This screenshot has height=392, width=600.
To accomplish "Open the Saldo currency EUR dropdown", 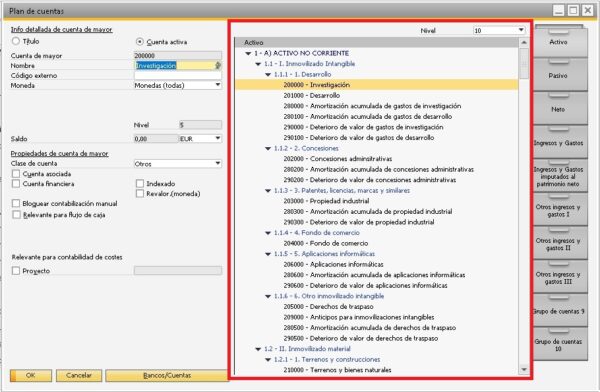I will tap(217, 138).
